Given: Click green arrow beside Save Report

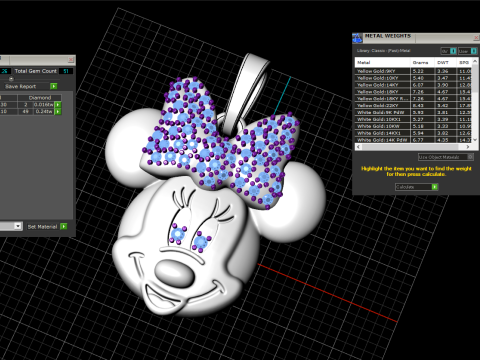Looking at the screenshot, I should (54, 86).
